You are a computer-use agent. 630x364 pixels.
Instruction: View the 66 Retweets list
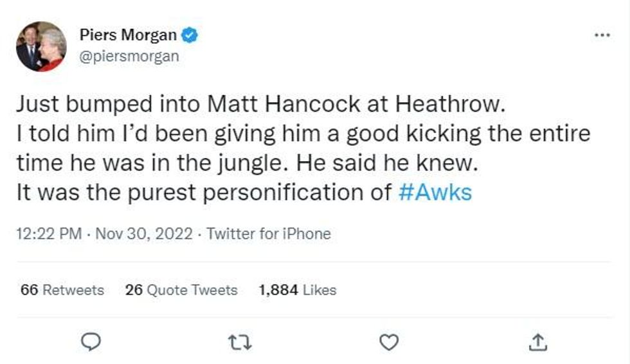[62, 290]
